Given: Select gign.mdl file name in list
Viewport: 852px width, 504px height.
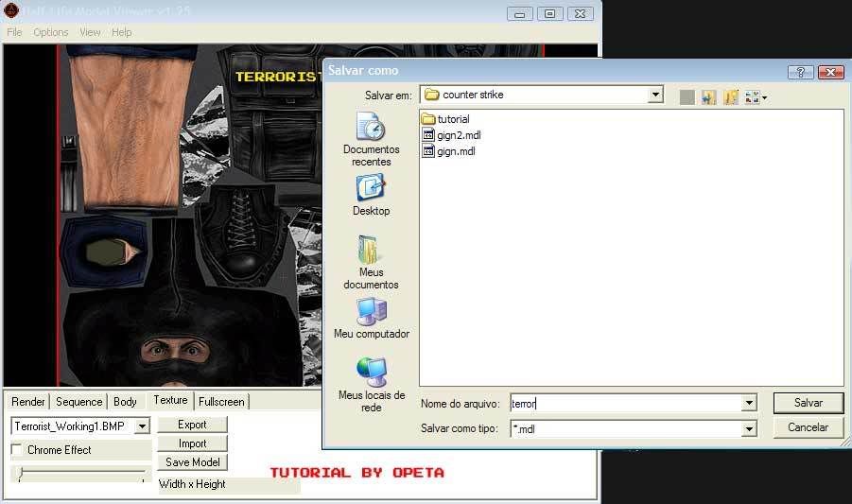Looking at the screenshot, I should pyautogui.click(x=456, y=151).
